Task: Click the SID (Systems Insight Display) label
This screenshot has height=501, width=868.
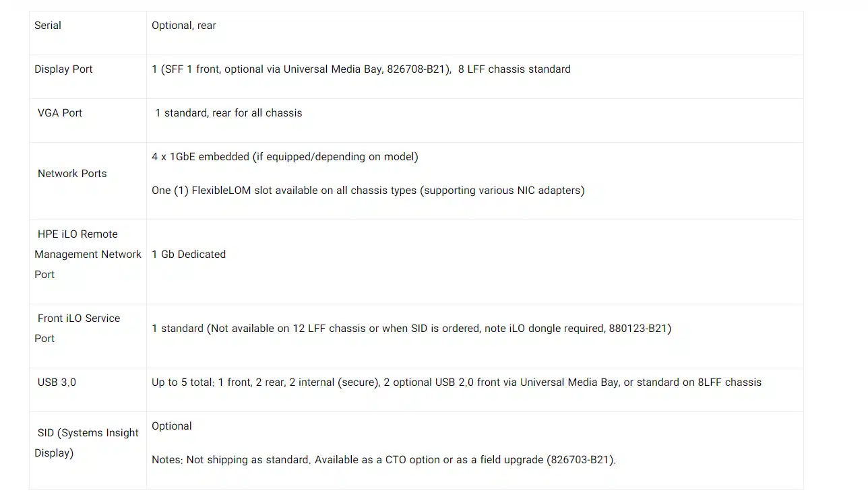Action: point(86,443)
